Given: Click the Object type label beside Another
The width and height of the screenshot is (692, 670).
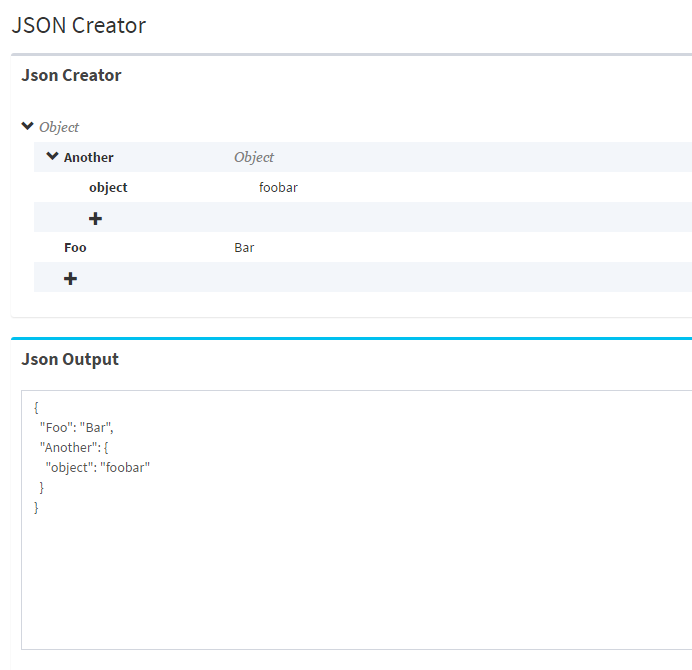Looking at the screenshot, I should coord(254,158).
